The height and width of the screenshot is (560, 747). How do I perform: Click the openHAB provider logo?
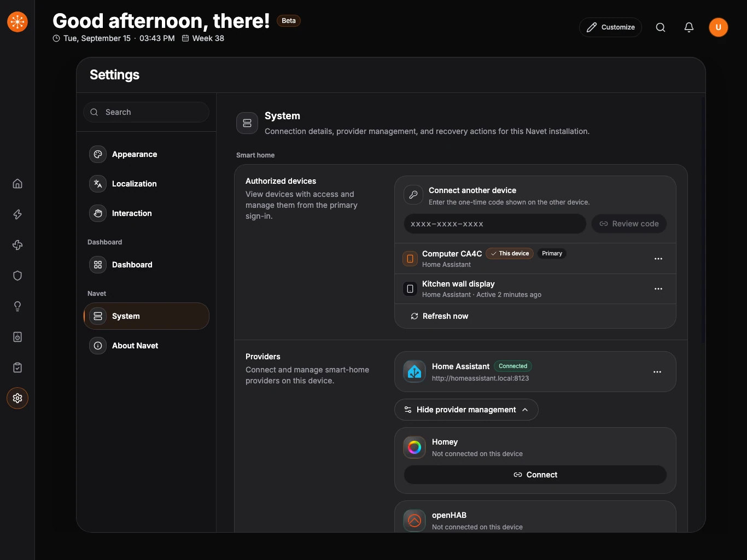coord(415,521)
